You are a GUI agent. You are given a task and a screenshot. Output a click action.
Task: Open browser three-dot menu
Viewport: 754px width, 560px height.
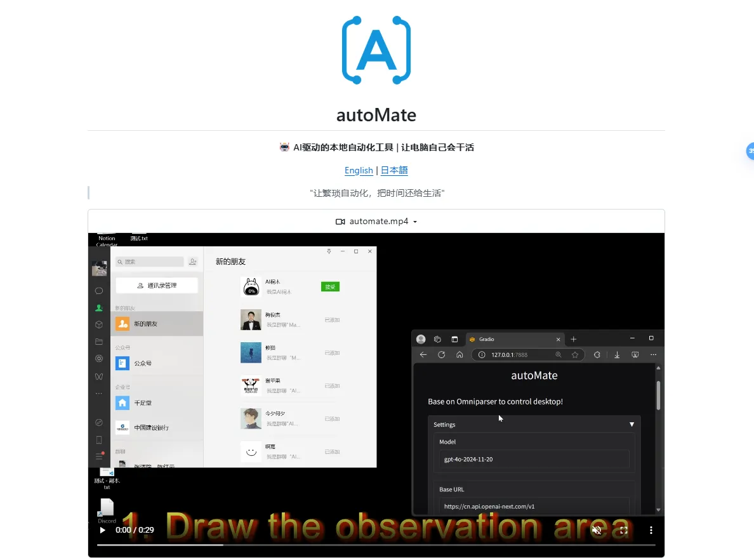653,354
